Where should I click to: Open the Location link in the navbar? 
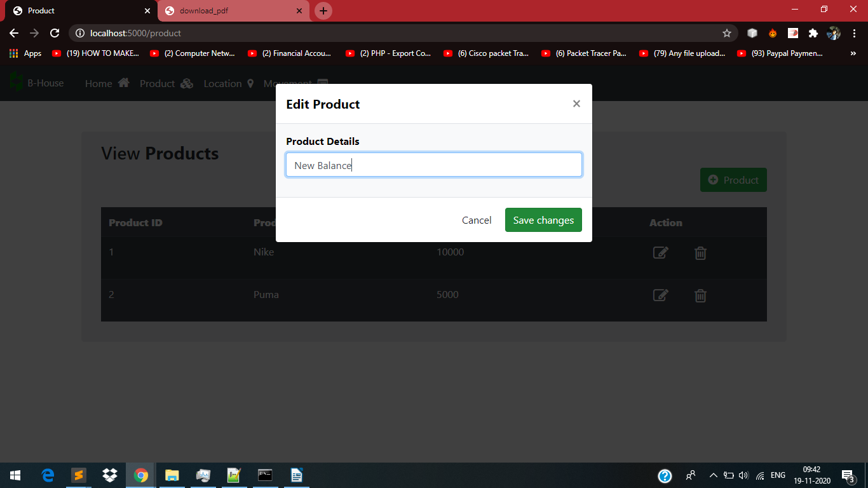(229, 83)
